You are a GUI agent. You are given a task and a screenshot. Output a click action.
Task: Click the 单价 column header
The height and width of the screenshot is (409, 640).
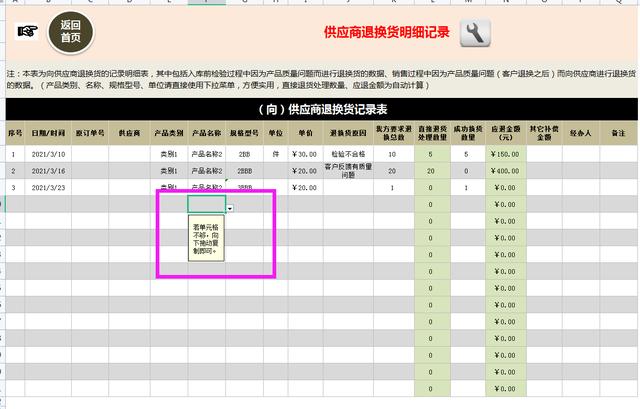click(306, 133)
